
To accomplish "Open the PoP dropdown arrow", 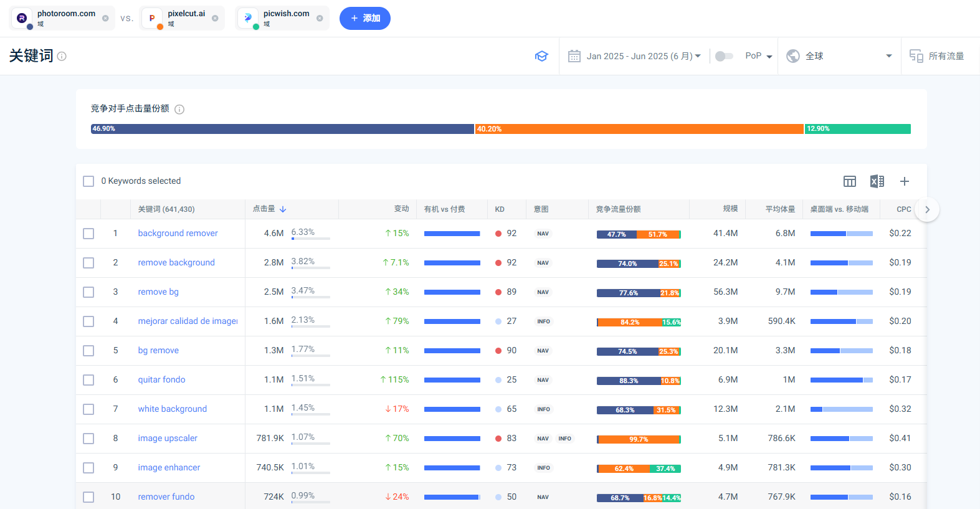I will click(769, 57).
